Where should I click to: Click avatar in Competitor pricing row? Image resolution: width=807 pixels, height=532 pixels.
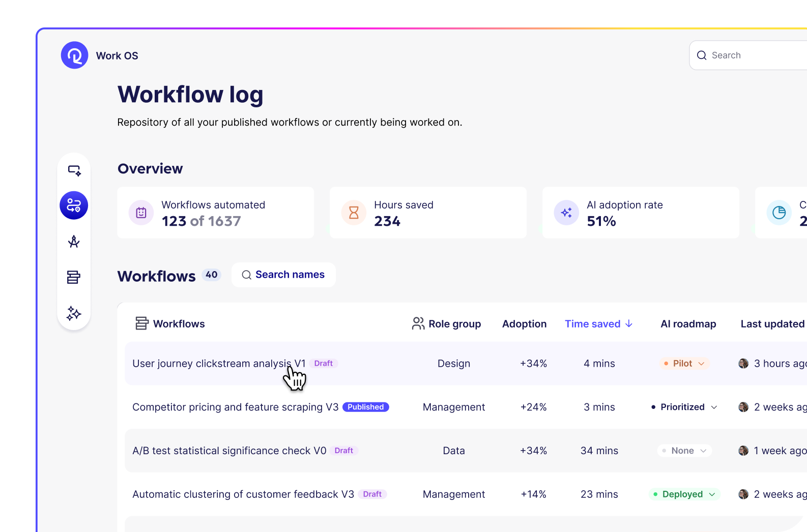coord(743,407)
